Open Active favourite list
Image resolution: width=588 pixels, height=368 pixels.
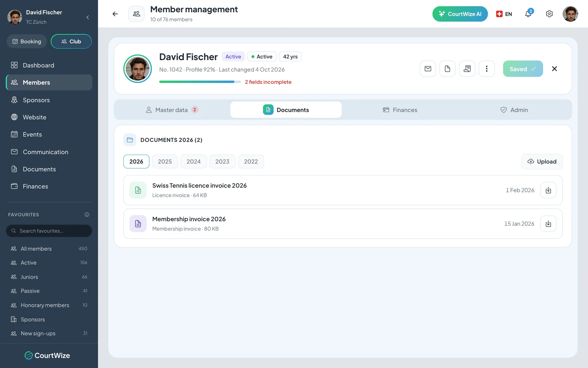49,263
